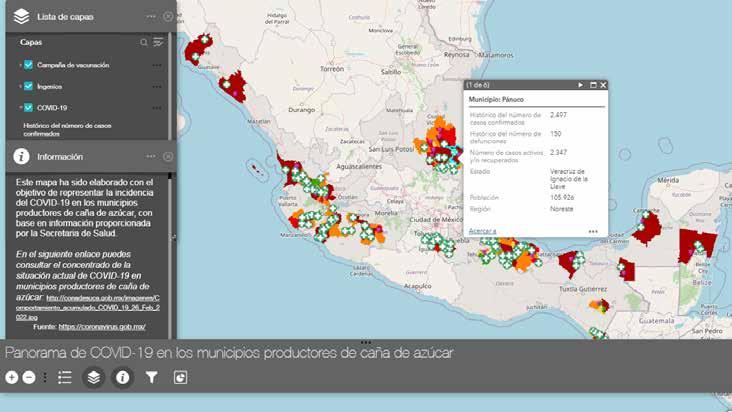Open more options for Campaña de vacunación layer
The width and height of the screenshot is (732, 412).
coord(157,65)
